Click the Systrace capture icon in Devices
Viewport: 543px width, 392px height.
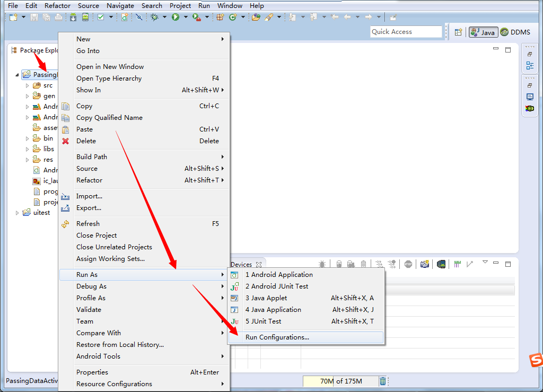coord(458,264)
